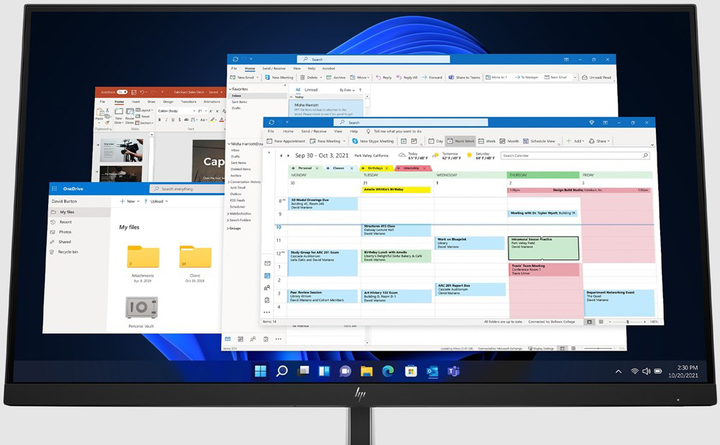Adjust the calendar zoom slider in status bar
This screenshot has height=445, width=720.
[x=627, y=322]
